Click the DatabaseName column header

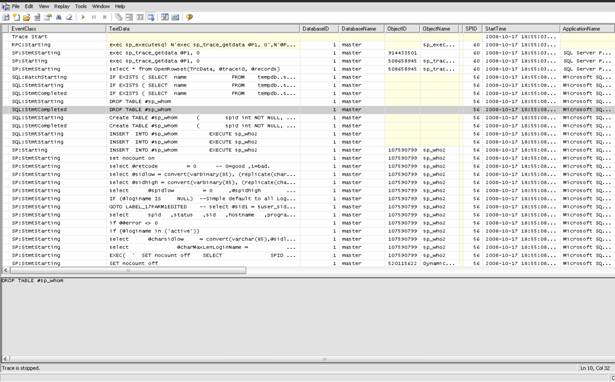tap(361, 29)
